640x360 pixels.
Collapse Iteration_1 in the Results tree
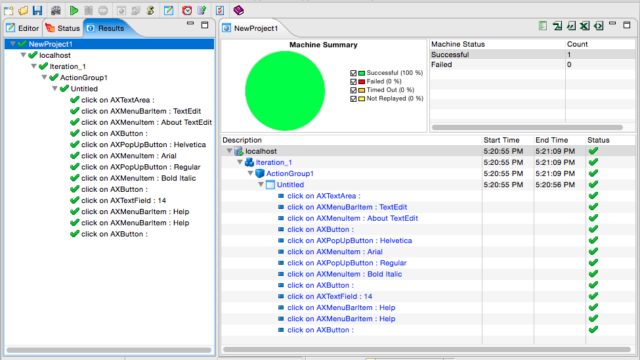pyautogui.click(x=34, y=66)
